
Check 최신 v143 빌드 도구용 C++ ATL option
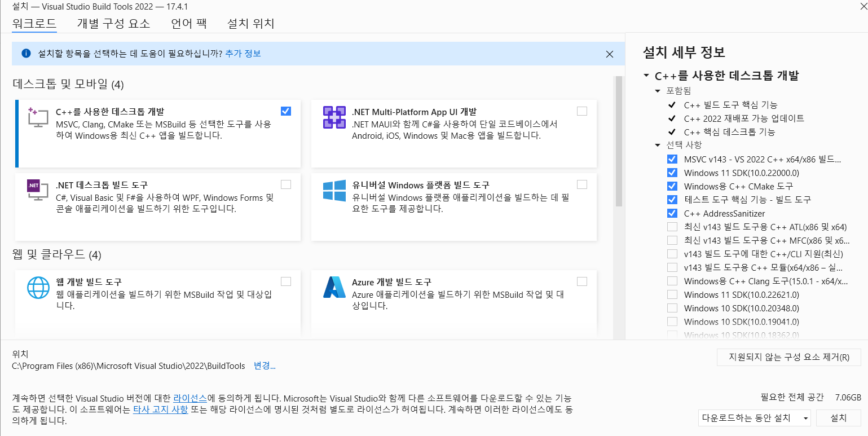point(672,227)
